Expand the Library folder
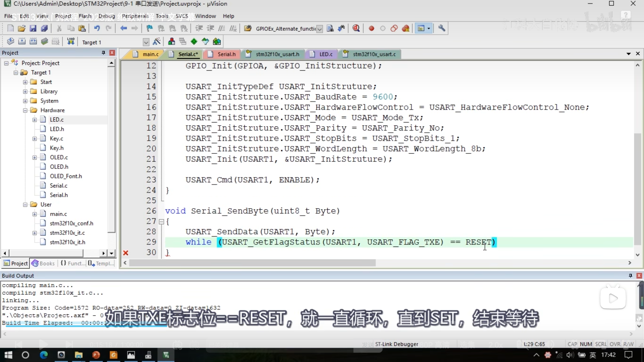Screen dimensions: 644x362 (25, 92)
